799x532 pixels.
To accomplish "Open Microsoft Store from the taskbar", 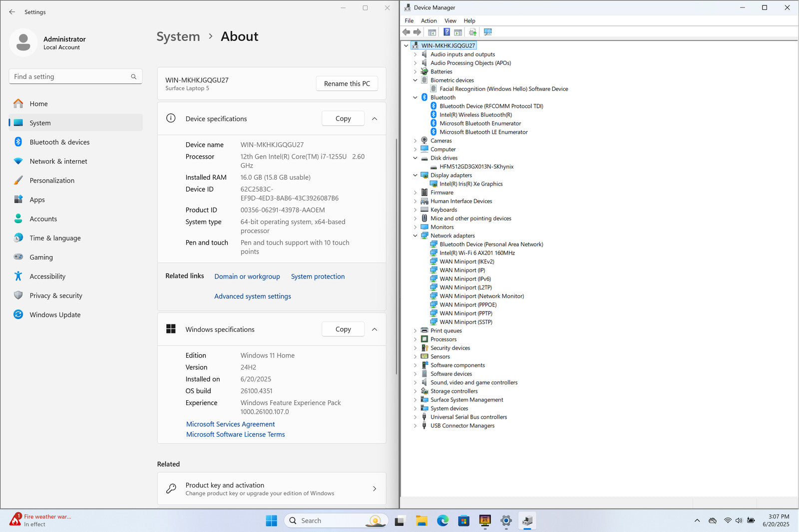I will [464, 521].
